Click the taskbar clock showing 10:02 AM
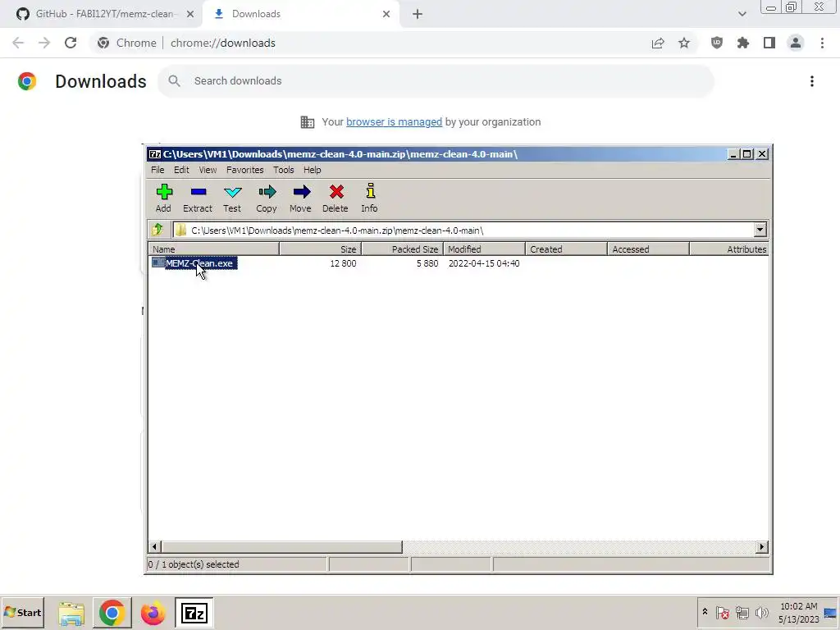 [799, 613]
